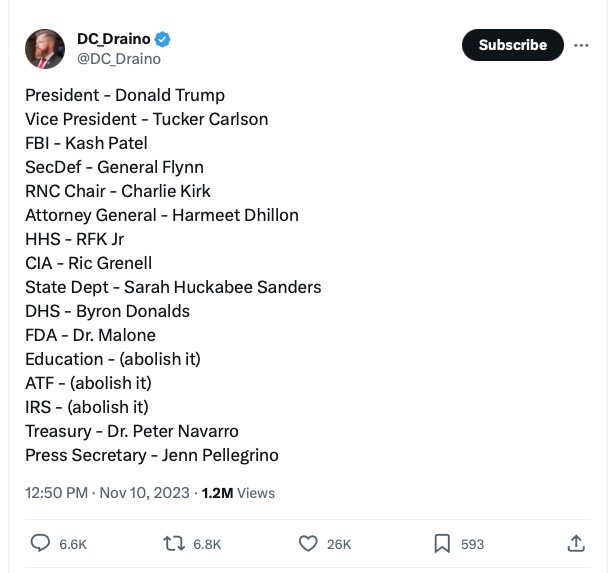The image size is (608, 573).
Task: Click the 'Attorney General - Harmeet Dhillon' line
Action: click(x=161, y=215)
